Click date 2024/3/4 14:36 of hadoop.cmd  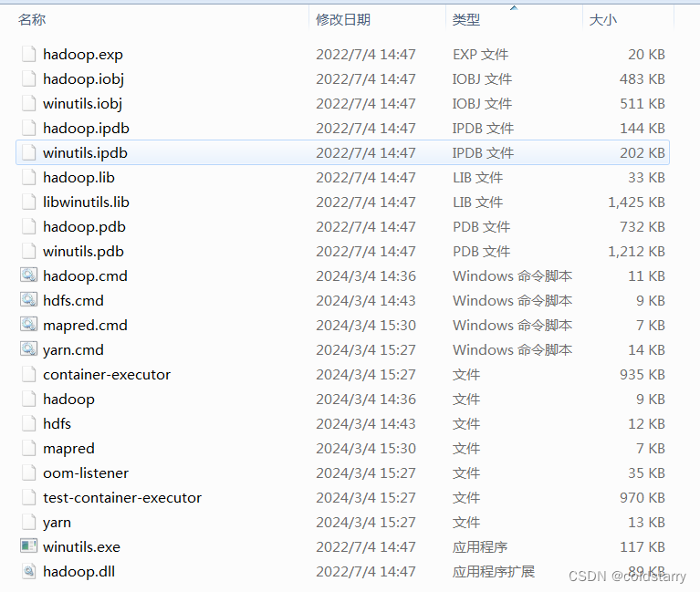366,276
